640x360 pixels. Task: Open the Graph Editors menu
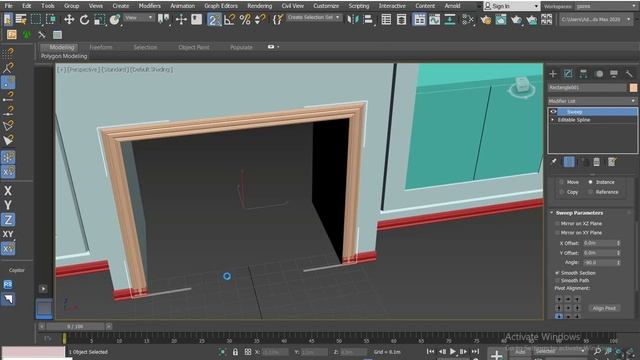click(x=221, y=6)
